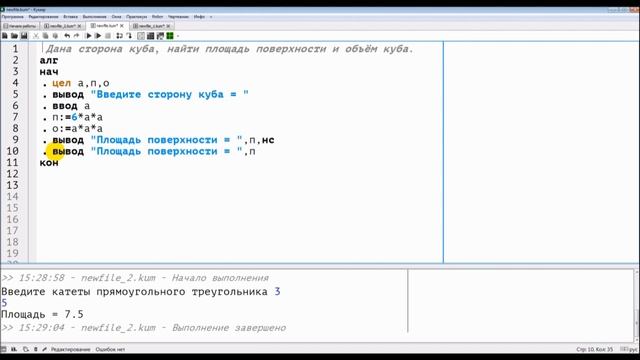This screenshot has height=360, width=640.
Task: Click line number 12 in the gutter
Action: (12, 174)
